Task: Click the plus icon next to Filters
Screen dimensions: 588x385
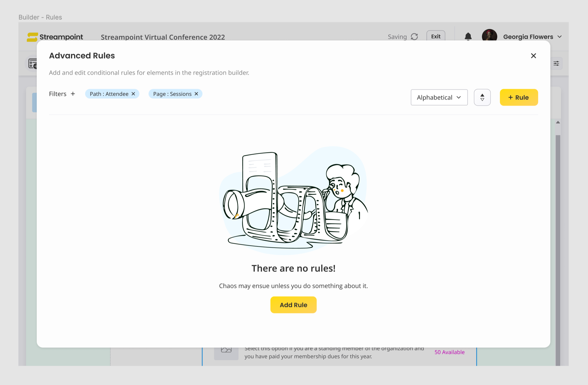Action: point(73,94)
